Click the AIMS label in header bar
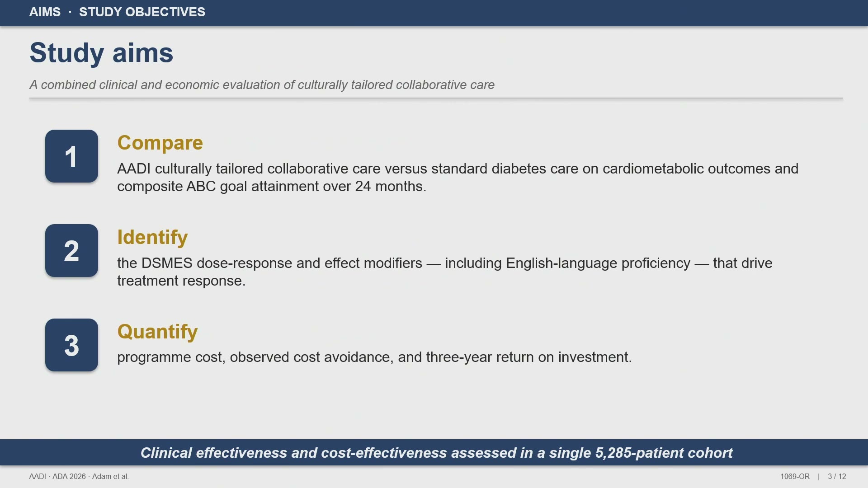Viewport: 868px width, 488px height. [45, 12]
